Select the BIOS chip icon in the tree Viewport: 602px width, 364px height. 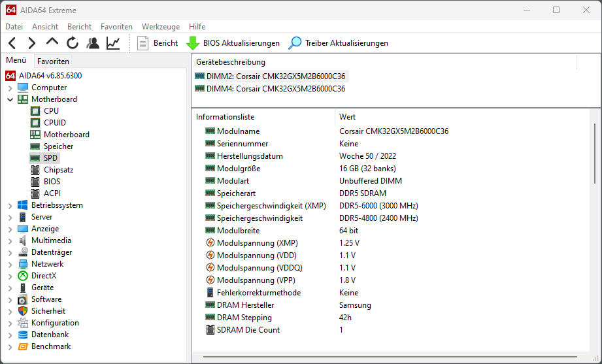(x=35, y=182)
